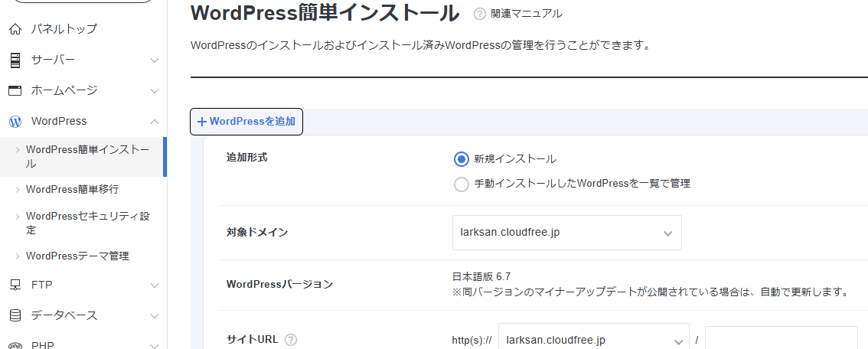Select 手動インストールしたWordPressを一覧で管理 radio option
868x349 pixels.
tap(461, 184)
